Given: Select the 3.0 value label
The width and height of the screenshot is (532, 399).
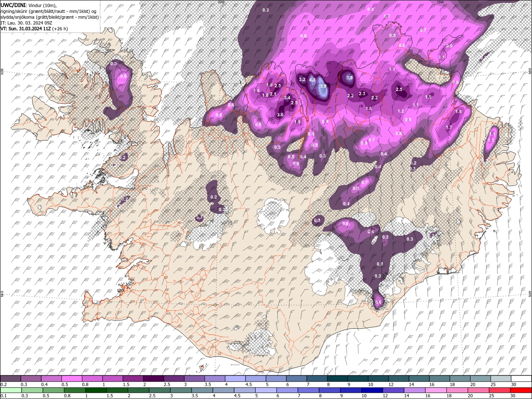Looking at the screenshot, I should pos(280,115).
